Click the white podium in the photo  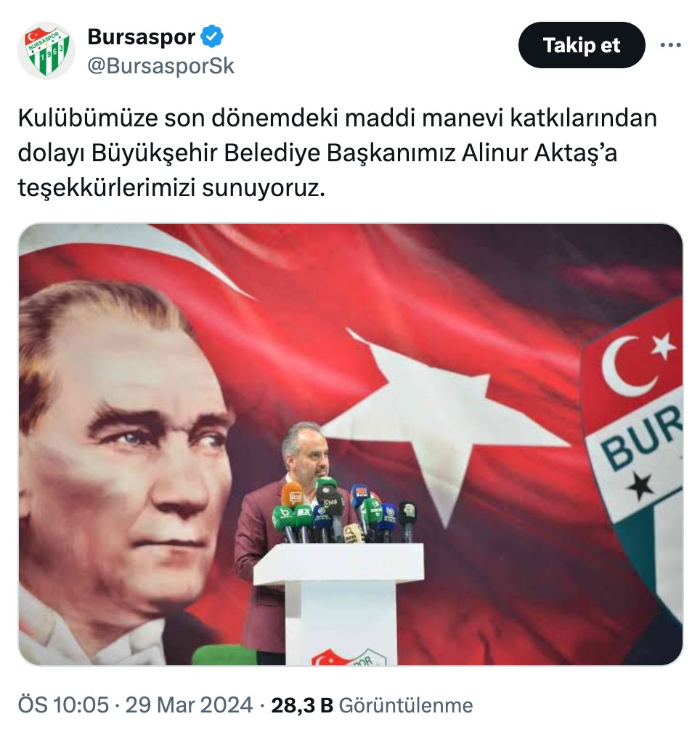pos(338,604)
